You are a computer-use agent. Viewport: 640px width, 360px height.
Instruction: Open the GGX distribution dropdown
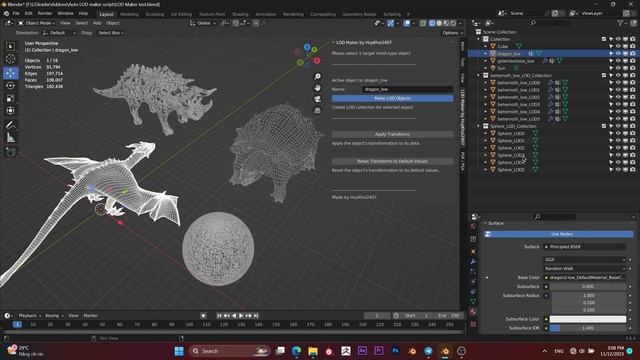(x=584, y=260)
